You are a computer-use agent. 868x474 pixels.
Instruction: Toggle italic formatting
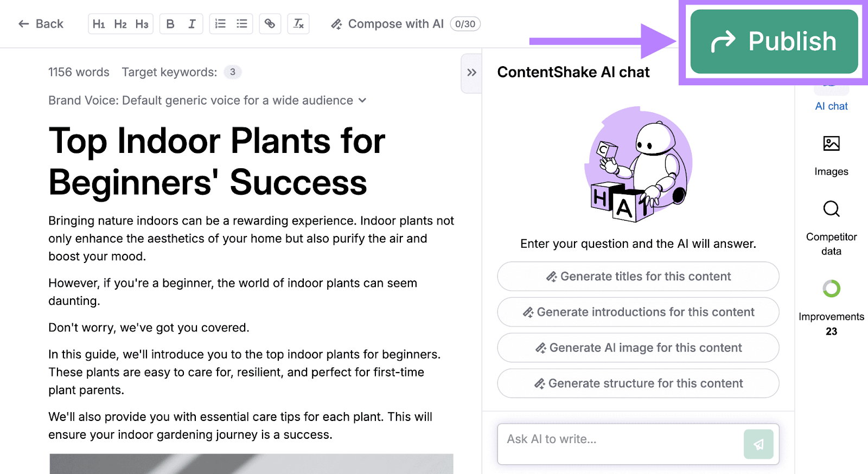coord(192,24)
